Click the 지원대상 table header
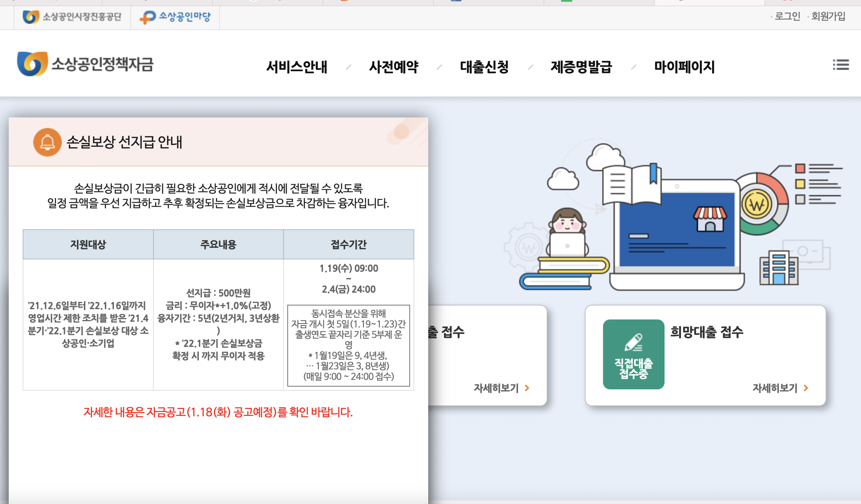Image resolution: width=861 pixels, height=504 pixels. coord(88,244)
